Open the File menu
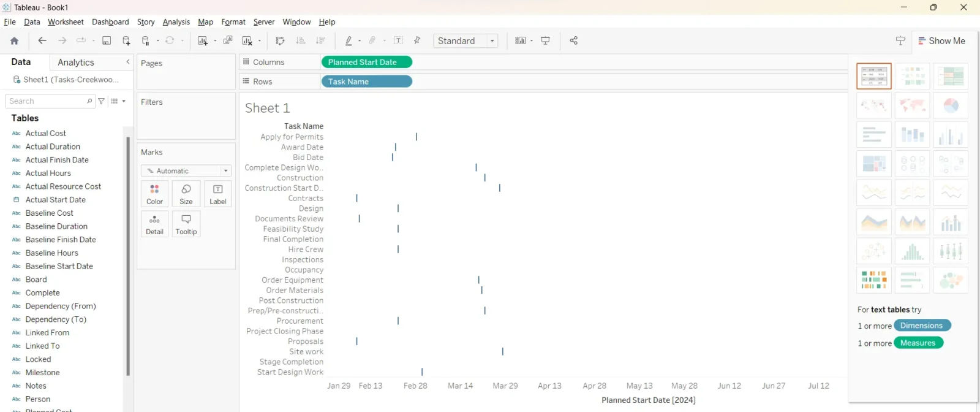Image resolution: width=980 pixels, height=412 pixels. pyautogui.click(x=10, y=22)
